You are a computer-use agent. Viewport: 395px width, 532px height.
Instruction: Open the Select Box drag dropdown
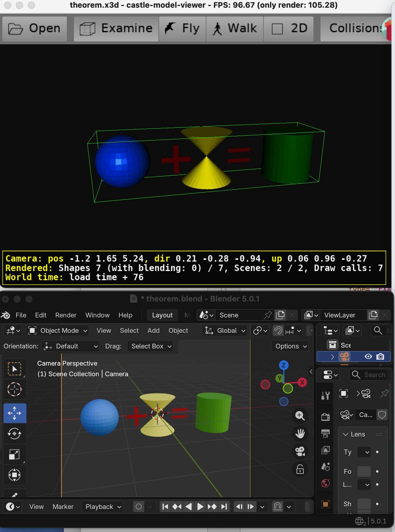(x=151, y=346)
